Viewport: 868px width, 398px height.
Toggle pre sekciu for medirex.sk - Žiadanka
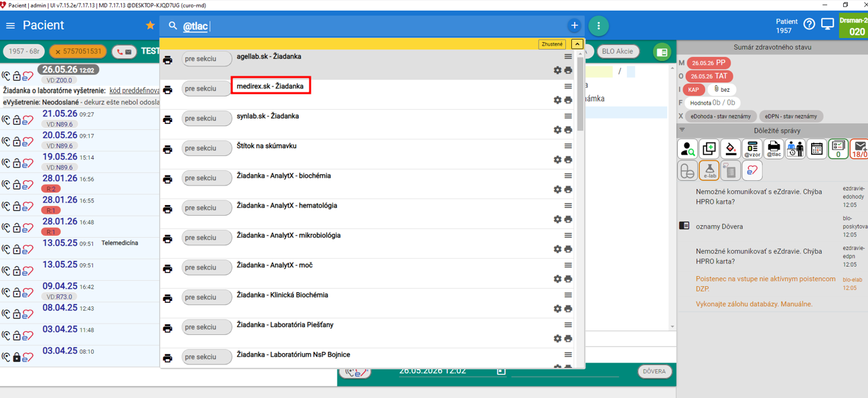coord(207,88)
